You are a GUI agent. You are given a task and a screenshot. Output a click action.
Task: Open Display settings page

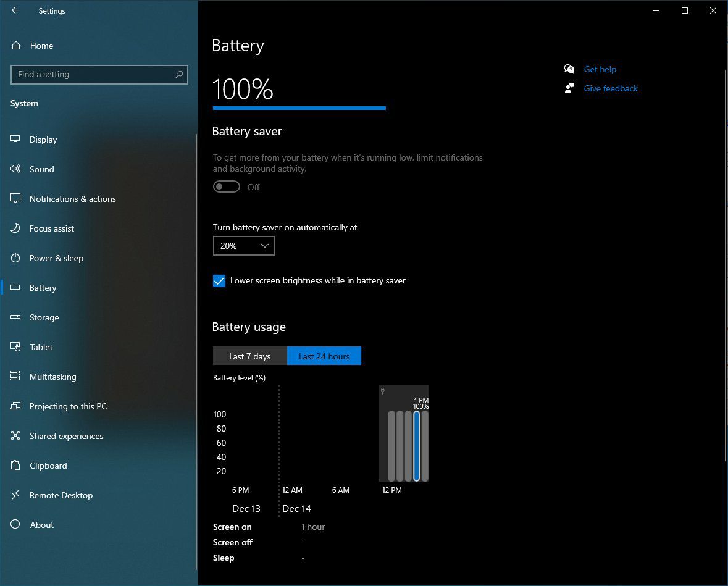pyautogui.click(x=98, y=140)
